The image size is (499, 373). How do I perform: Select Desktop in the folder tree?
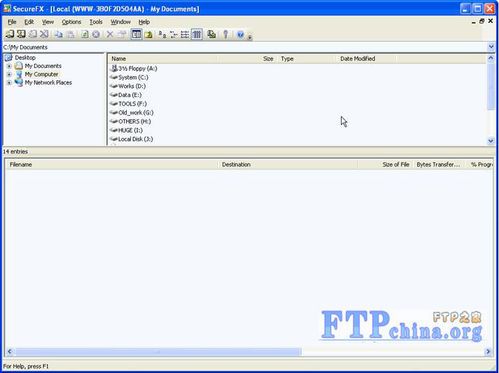pos(25,58)
